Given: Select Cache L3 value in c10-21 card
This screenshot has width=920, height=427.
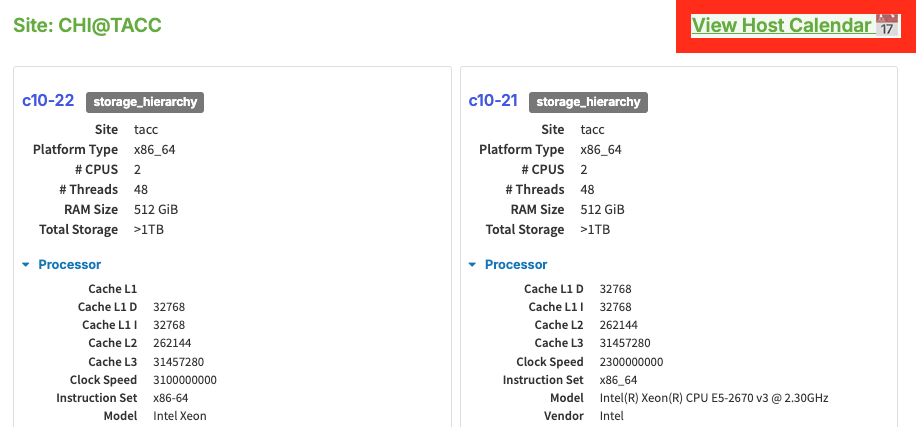Looking at the screenshot, I should (x=625, y=343).
